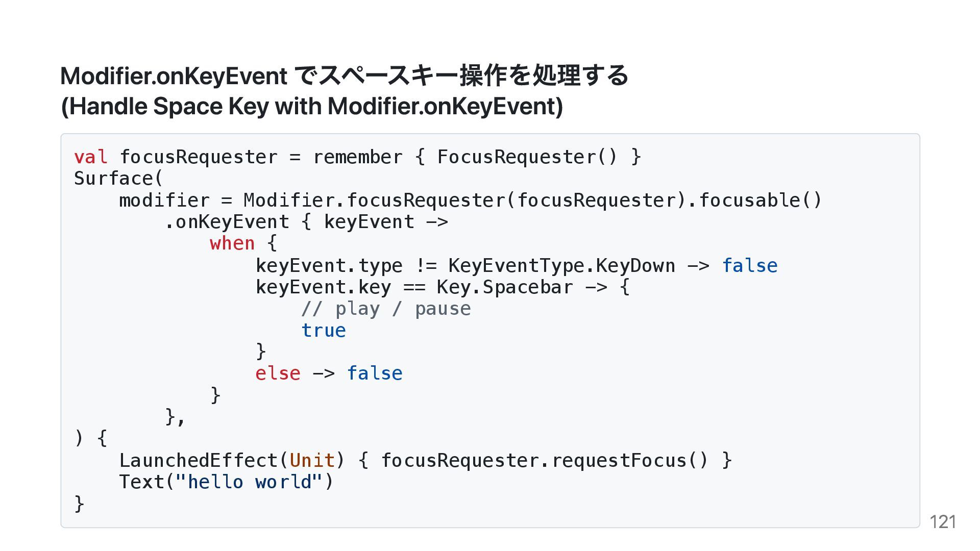The image size is (980, 551).
Task: Click 'requestFocus()' call in code
Action: (x=630, y=460)
